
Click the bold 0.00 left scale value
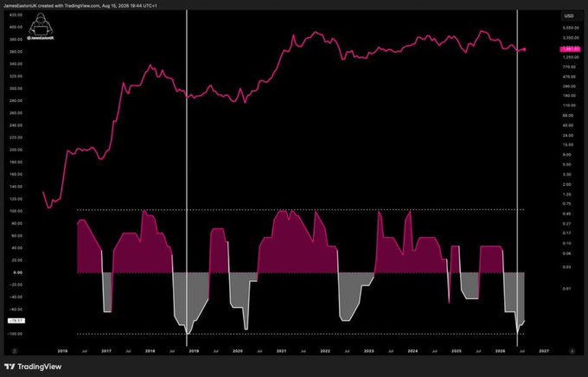(17, 272)
